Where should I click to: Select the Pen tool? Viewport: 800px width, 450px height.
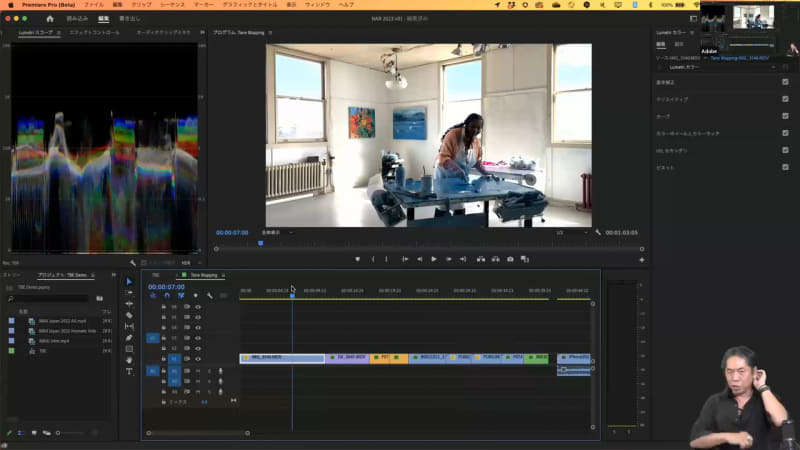coord(129,338)
